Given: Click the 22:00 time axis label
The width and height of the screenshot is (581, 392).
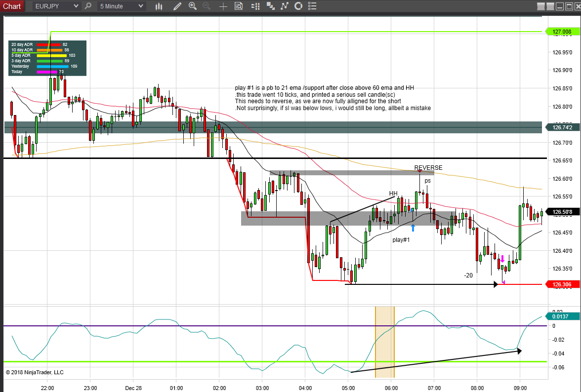Looking at the screenshot, I should click(47, 388).
